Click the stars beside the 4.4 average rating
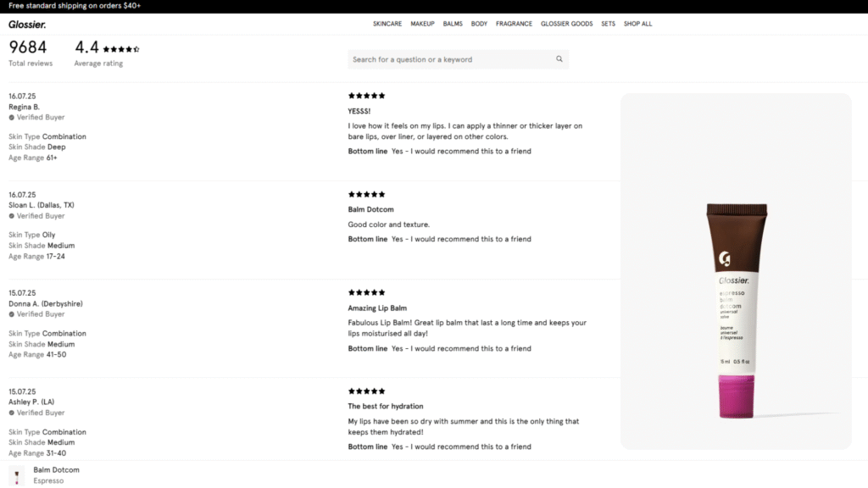The image size is (868, 488). (x=120, y=48)
